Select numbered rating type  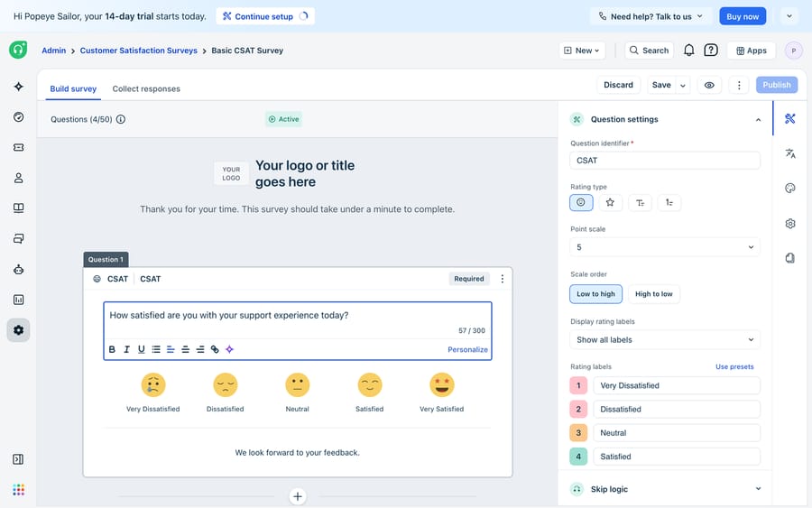pyautogui.click(x=669, y=202)
